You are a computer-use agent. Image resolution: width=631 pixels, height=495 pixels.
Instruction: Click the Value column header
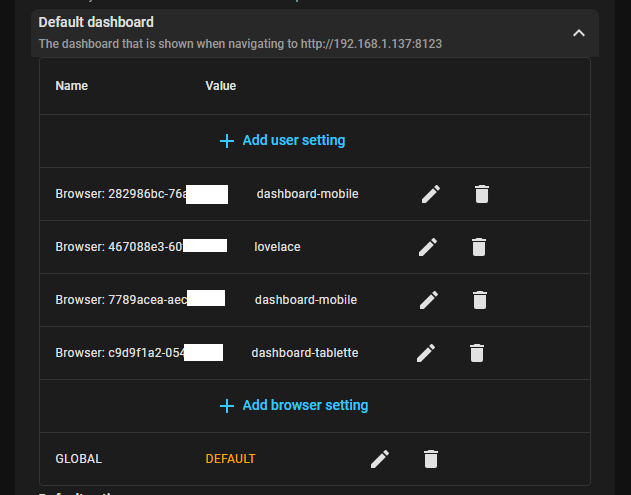click(221, 86)
